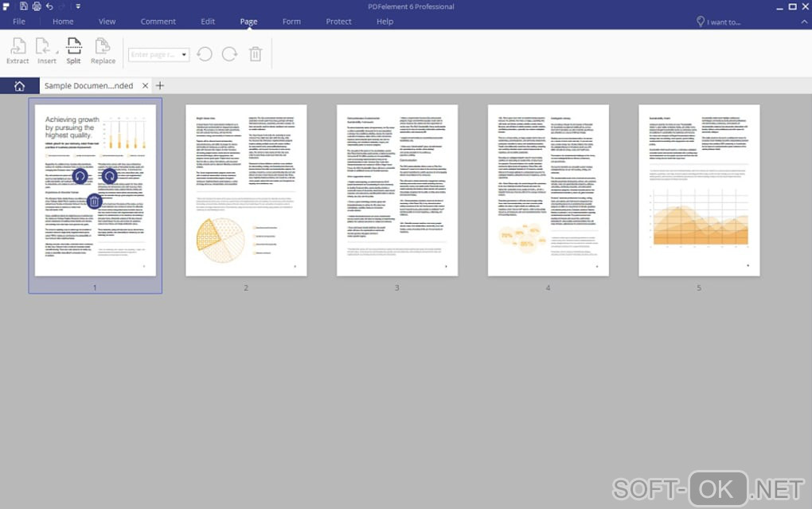The height and width of the screenshot is (509, 812).
Task: Open the small Insert dropdown arrow
Action: pos(57,53)
